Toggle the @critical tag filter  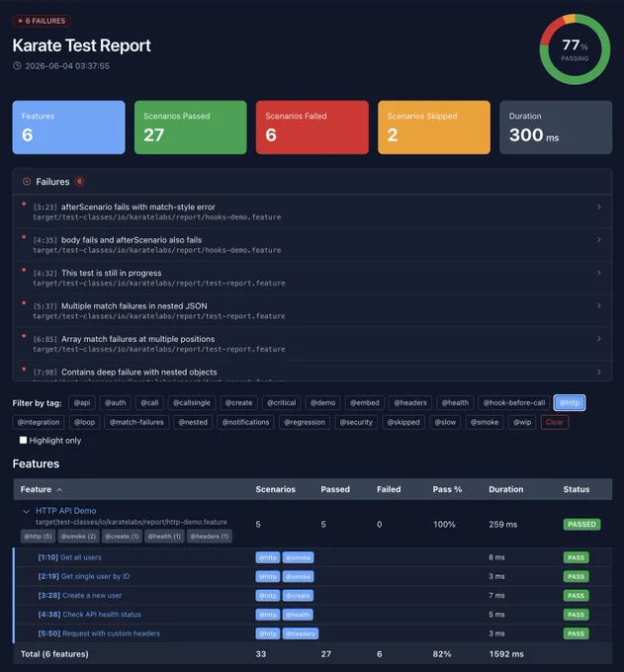click(281, 403)
